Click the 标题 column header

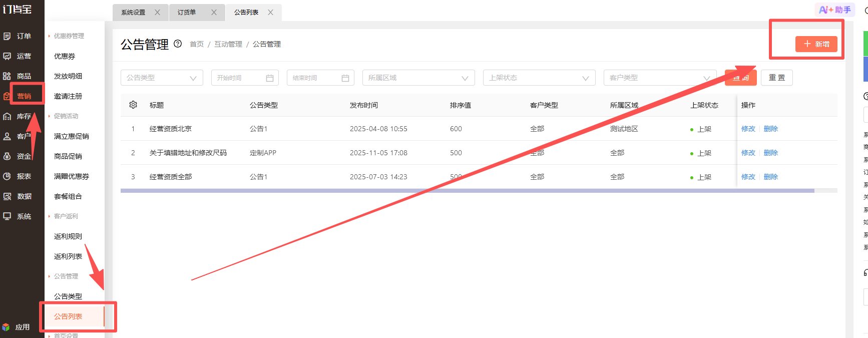click(157, 105)
